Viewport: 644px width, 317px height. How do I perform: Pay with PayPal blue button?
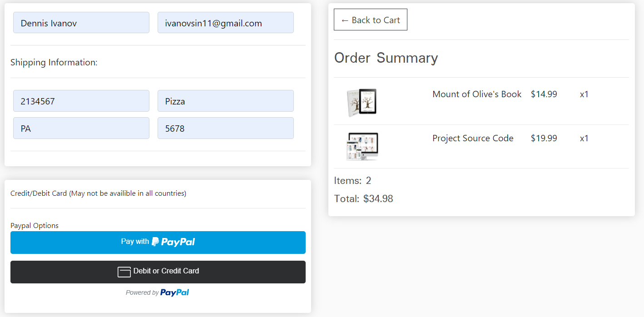(x=158, y=243)
